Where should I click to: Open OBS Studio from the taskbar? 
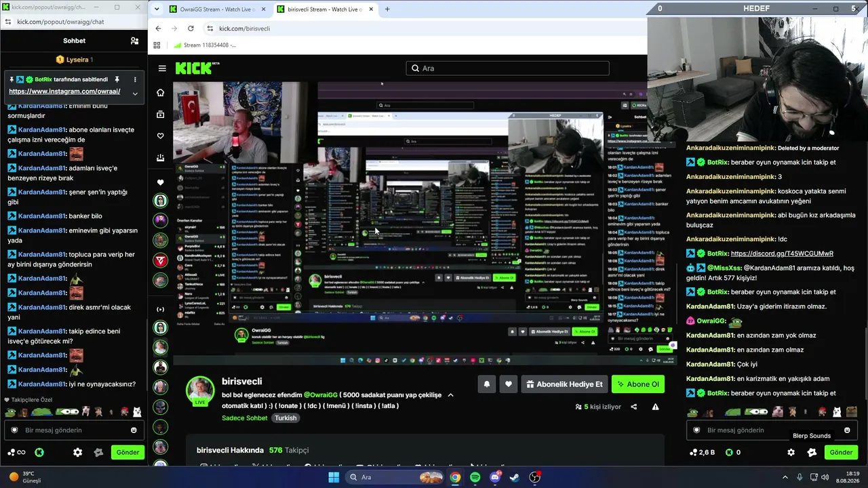coord(535,477)
